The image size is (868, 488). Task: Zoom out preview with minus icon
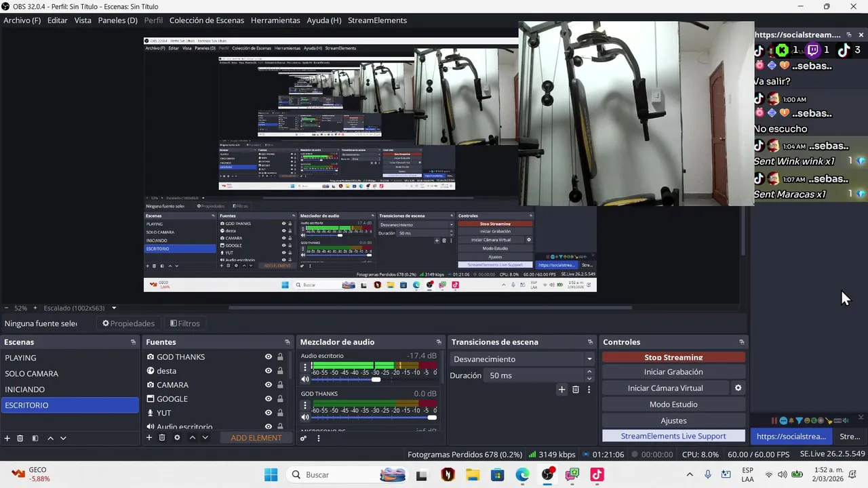pyautogui.click(x=6, y=308)
